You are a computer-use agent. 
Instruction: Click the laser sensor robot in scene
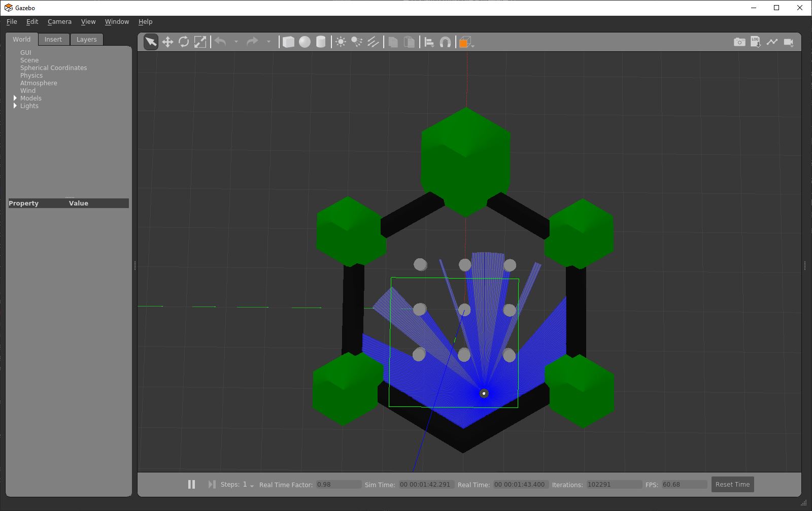tap(484, 393)
